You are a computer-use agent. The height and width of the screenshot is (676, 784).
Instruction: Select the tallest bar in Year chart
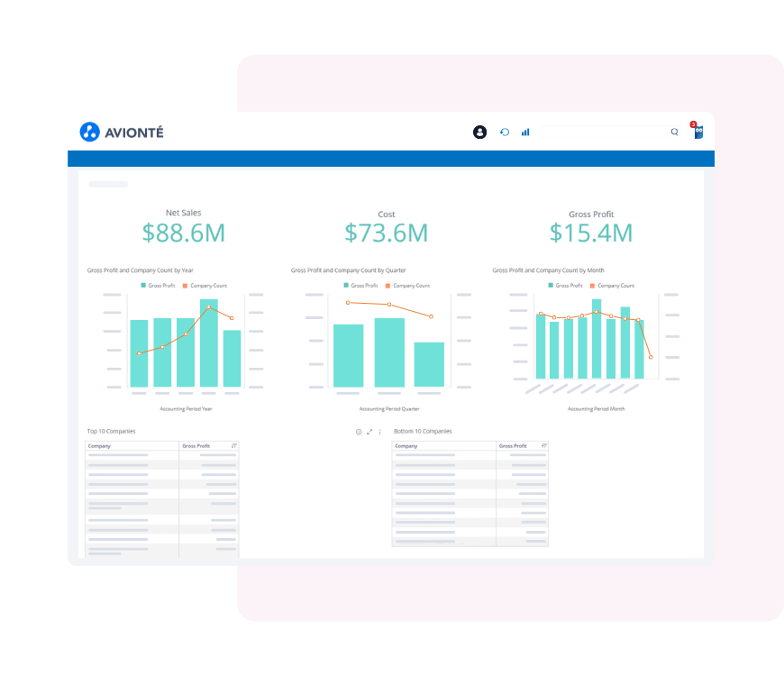click(x=209, y=343)
